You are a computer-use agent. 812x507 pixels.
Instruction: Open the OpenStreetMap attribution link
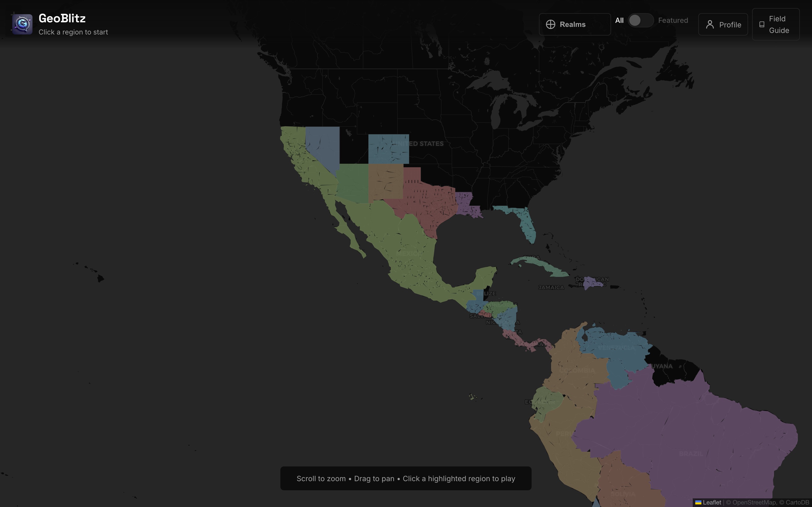pyautogui.click(x=754, y=502)
